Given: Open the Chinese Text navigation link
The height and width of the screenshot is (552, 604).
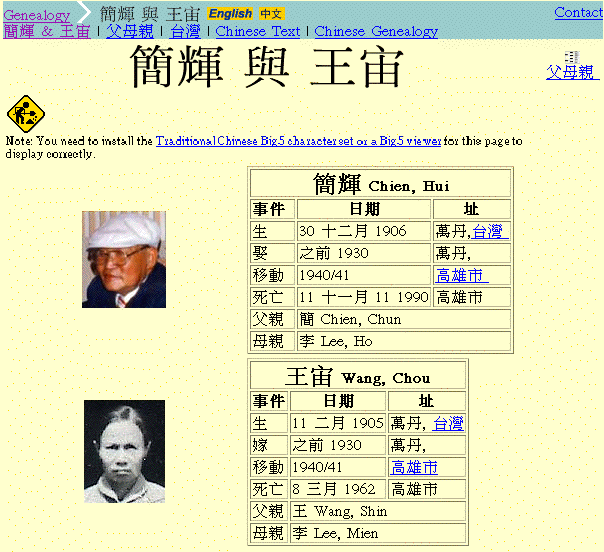Looking at the screenshot, I should (x=257, y=31).
